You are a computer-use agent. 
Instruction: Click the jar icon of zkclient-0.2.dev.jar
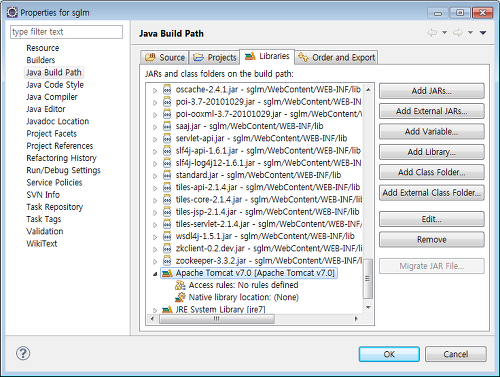point(167,249)
